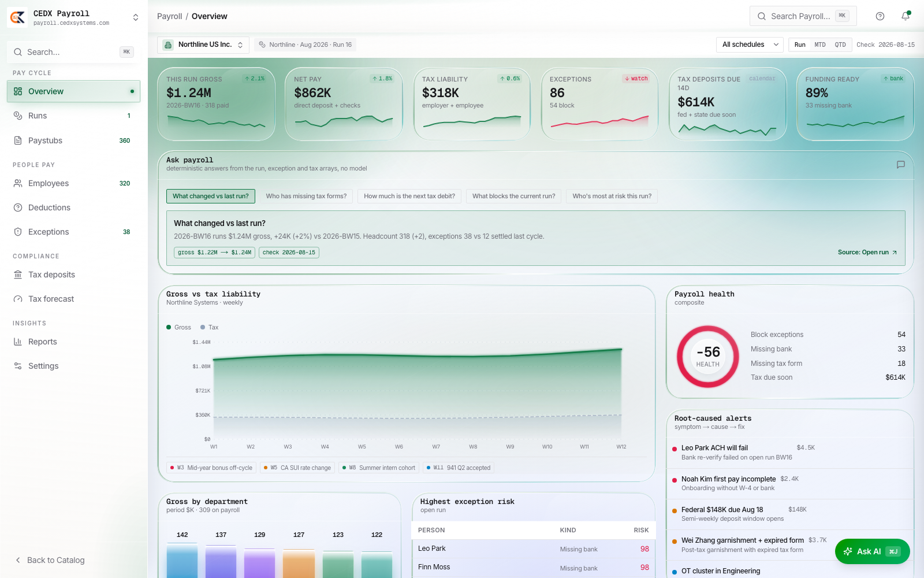Open the Wei Zhang garnishment alert

(x=790, y=545)
